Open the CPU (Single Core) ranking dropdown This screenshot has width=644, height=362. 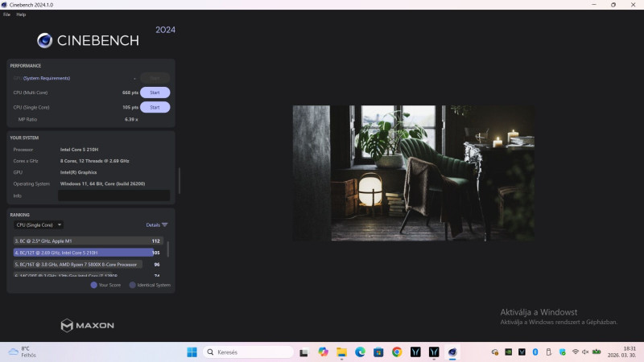tap(39, 225)
